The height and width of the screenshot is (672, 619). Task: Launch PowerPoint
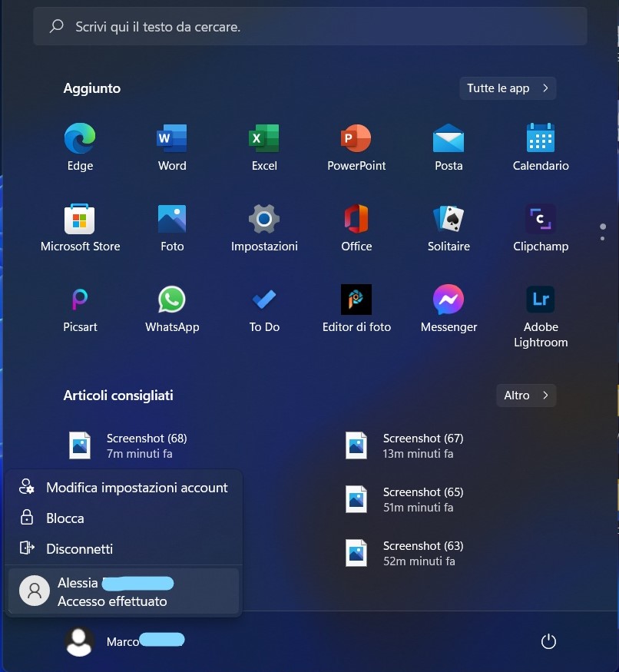[356, 147]
